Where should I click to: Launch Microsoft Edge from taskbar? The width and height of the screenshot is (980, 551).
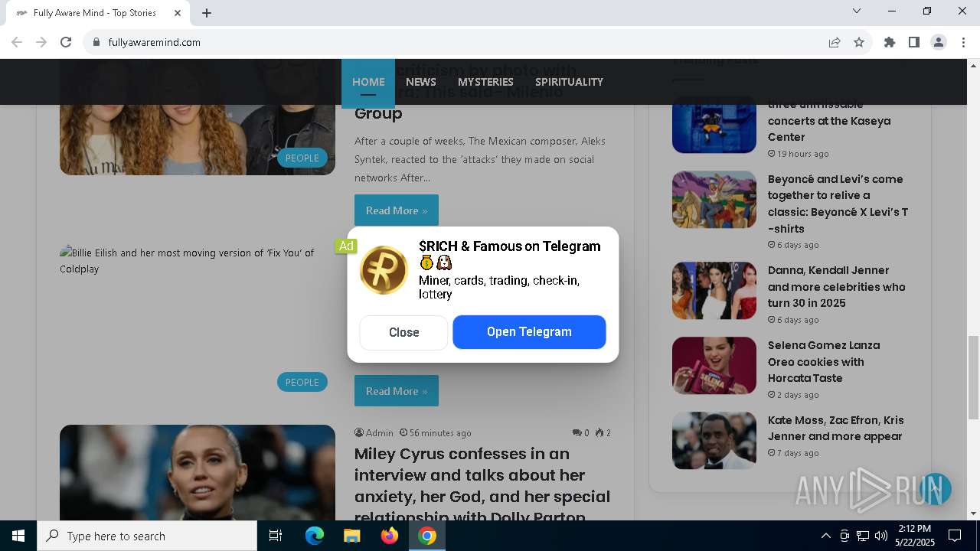pyautogui.click(x=315, y=536)
